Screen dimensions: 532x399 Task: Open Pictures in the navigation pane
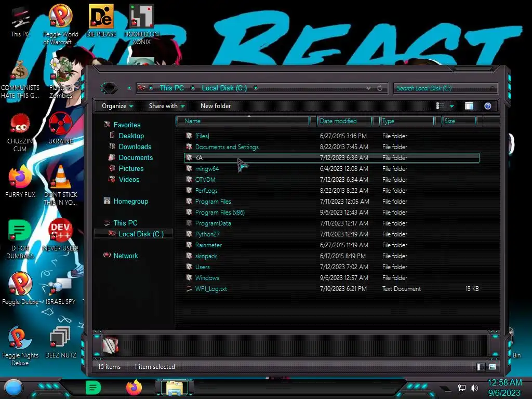131,168
